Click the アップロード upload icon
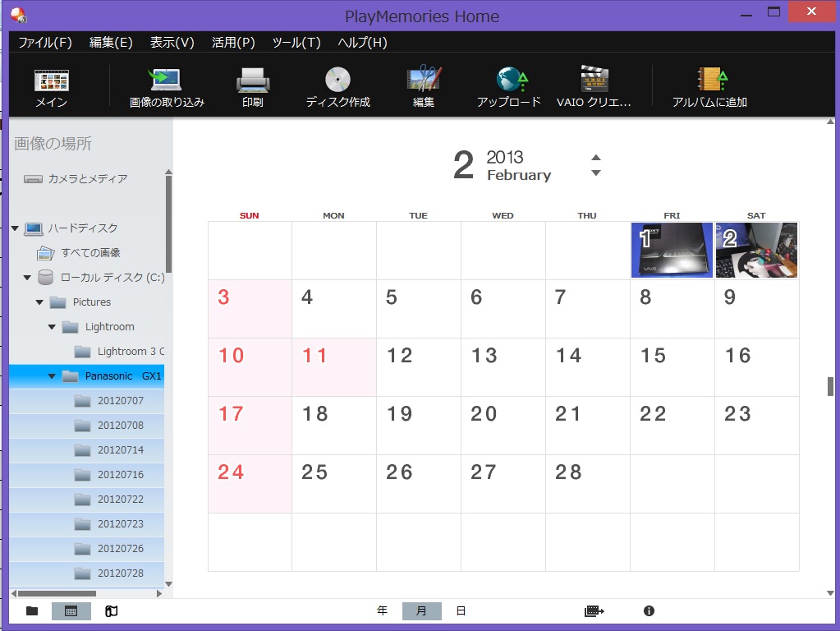 pos(509,87)
